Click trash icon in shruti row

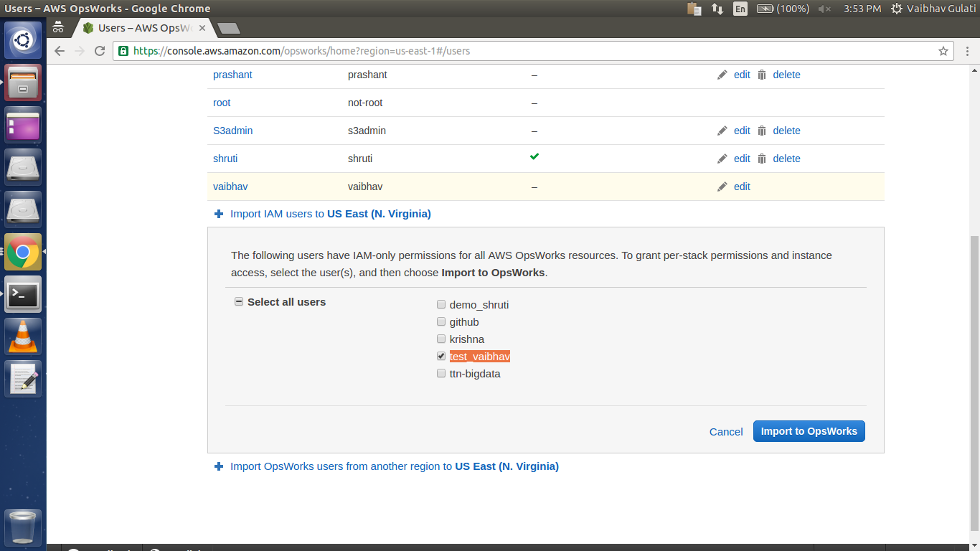pyautogui.click(x=762, y=159)
